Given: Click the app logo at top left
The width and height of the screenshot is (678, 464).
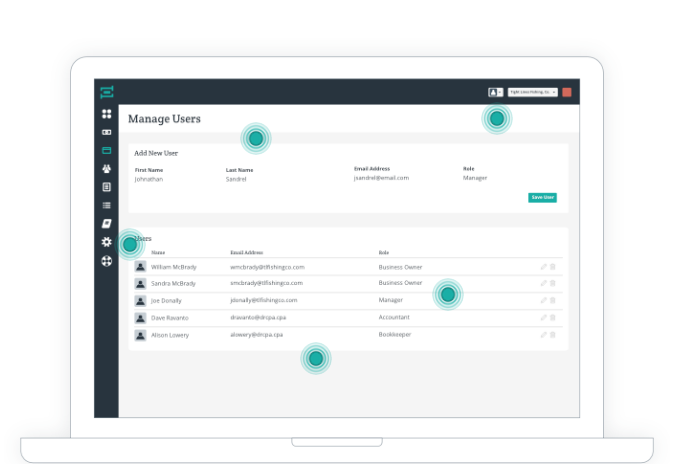Looking at the screenshot, I should point(106,92).
